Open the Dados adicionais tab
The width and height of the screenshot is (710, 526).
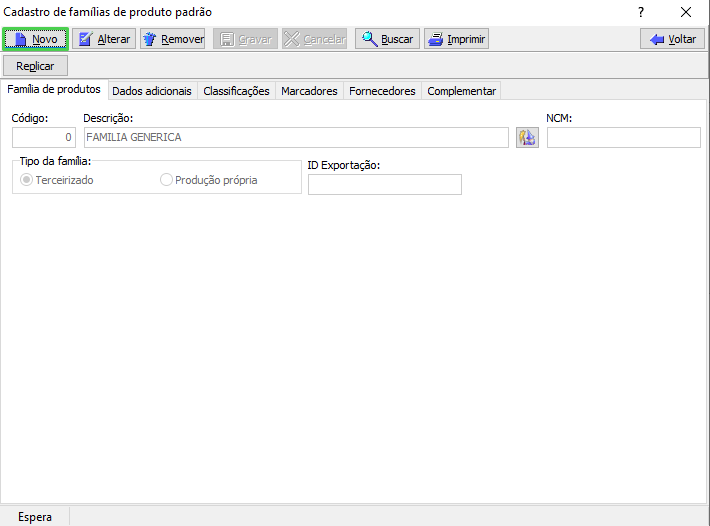pyautogui.click(x=152, y=91)
